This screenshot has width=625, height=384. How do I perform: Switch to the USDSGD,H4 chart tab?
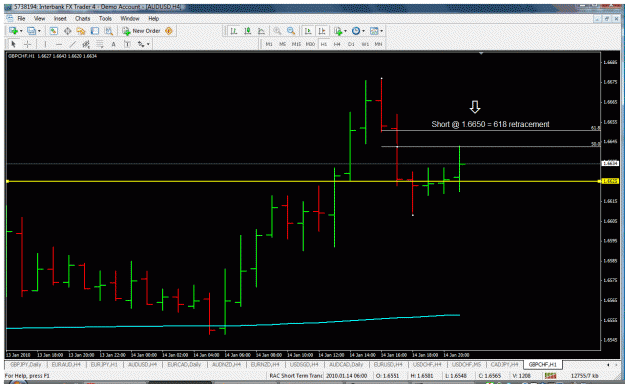coord(304,364)
